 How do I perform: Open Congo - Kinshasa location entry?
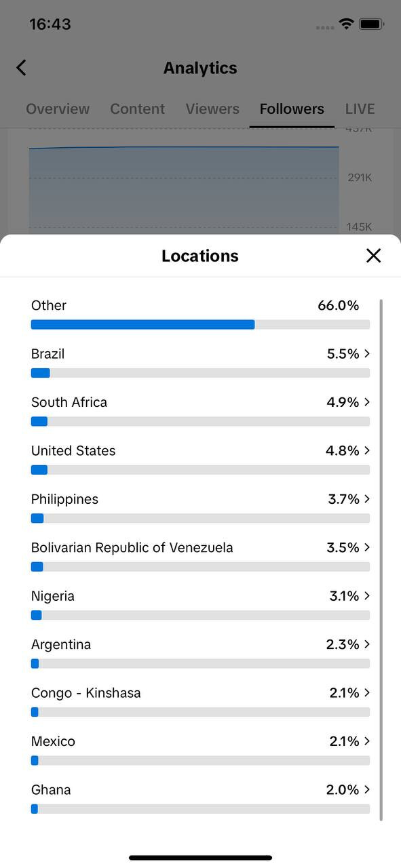coord(200,701)
